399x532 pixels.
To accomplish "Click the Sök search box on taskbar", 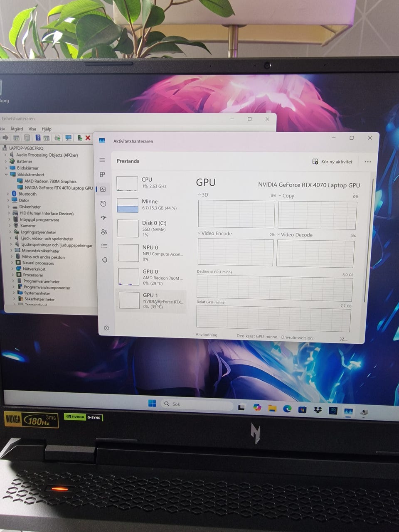I will tap(197, 404).
